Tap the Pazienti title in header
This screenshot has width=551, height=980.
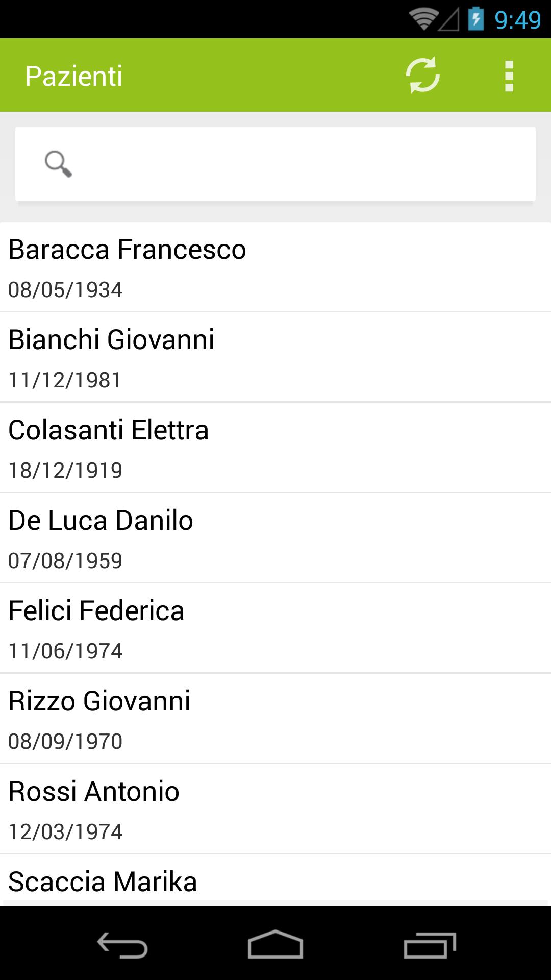[x=74, y=76]
